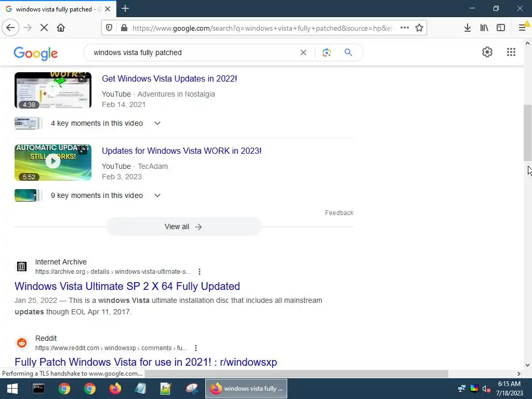
Task: Open options for the Reddit result
Action: coord(196,348)
